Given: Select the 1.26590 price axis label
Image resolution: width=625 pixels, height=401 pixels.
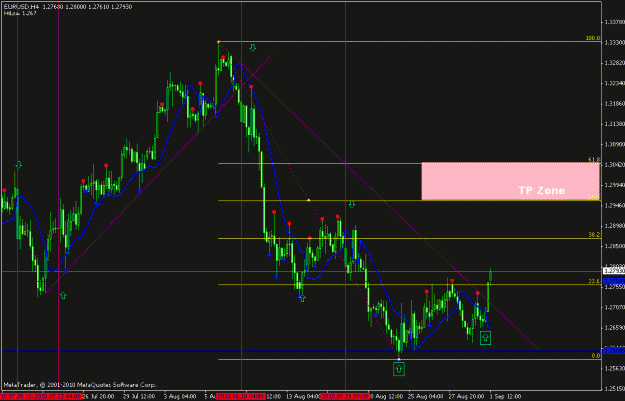Looking at the screenshot, I should click(x=614, y=328).
